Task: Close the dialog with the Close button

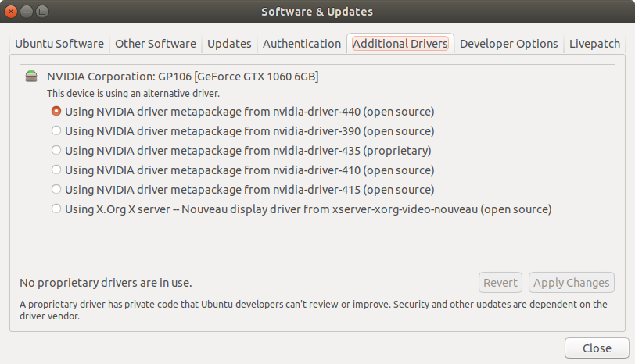Action: pos(597,348)
